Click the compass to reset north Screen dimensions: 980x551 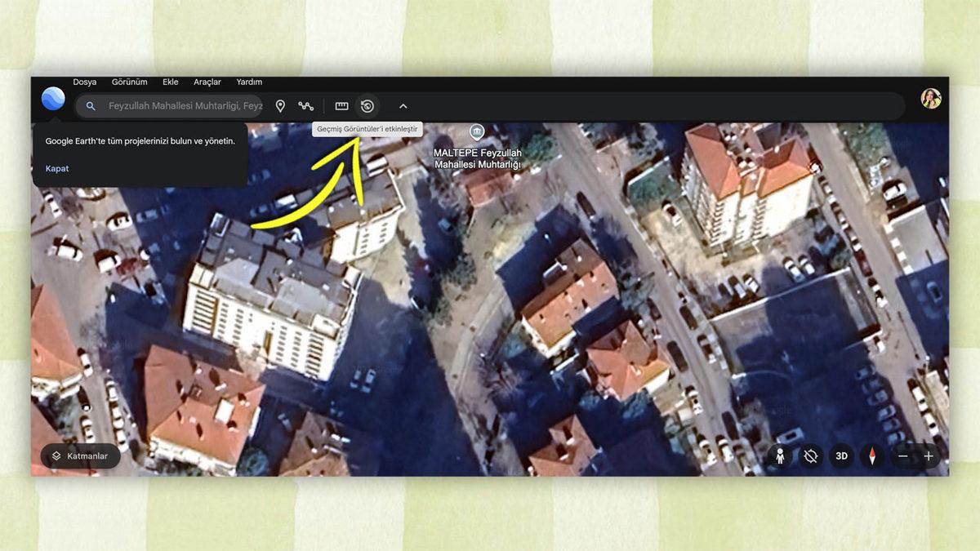click(872, 456)
